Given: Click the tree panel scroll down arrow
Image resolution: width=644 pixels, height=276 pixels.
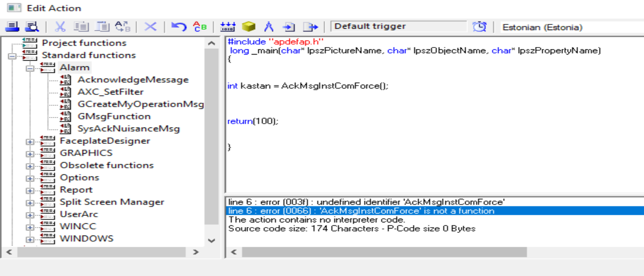Looking at the screenshot, I should (212, 240).
